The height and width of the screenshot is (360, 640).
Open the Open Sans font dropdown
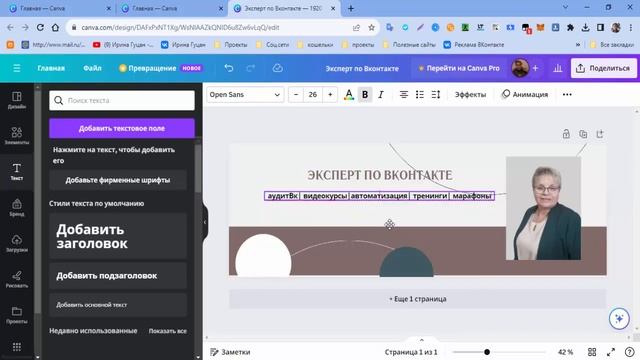coord(245,95)
